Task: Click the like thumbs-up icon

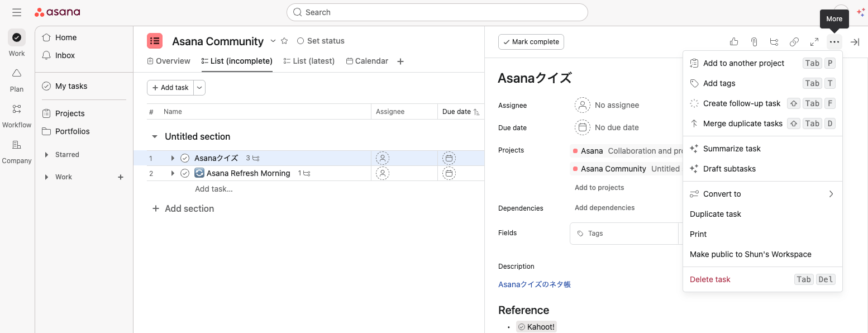Action: click(734, 42)
